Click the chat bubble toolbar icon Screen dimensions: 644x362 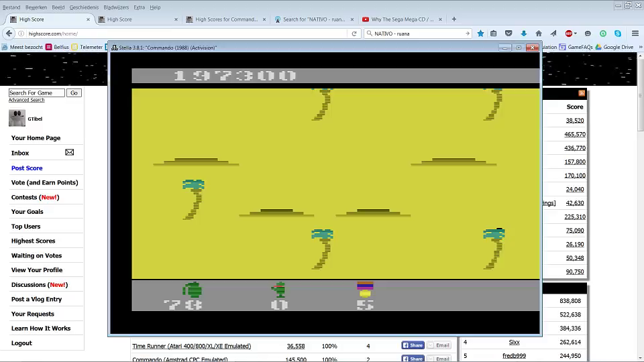click(x=588, y=34)
